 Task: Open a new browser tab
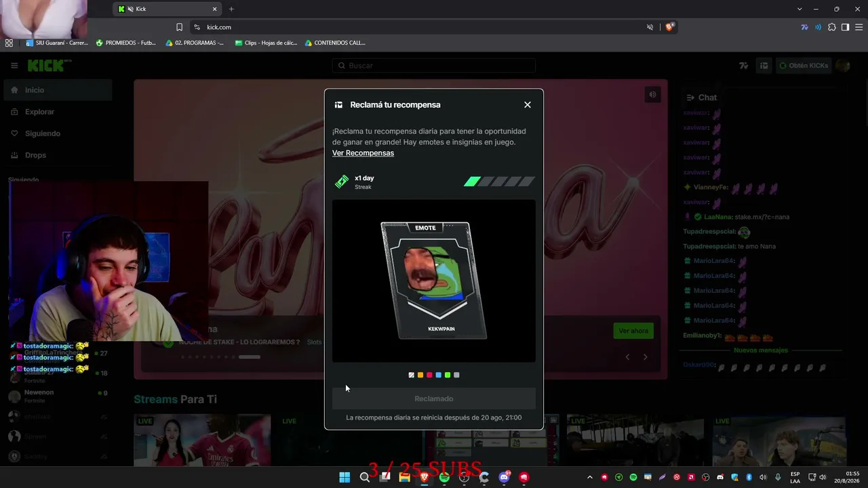coord(231,9)
